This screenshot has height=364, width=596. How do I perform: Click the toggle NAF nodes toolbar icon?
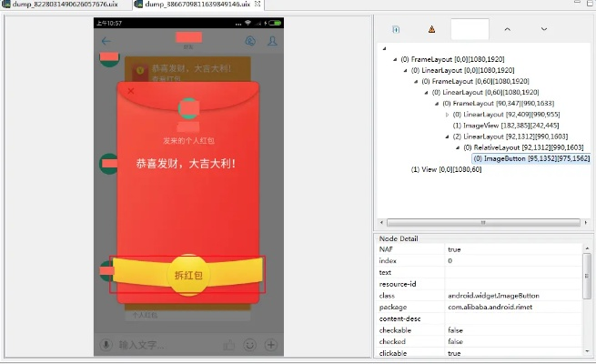coord(396,29)
